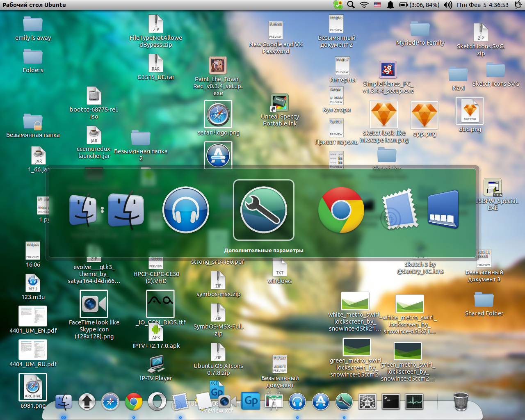Click the upload arrow icon in the dock
Image resolution: width=525 pixels, height=420 pixels.
coord(87,402)
